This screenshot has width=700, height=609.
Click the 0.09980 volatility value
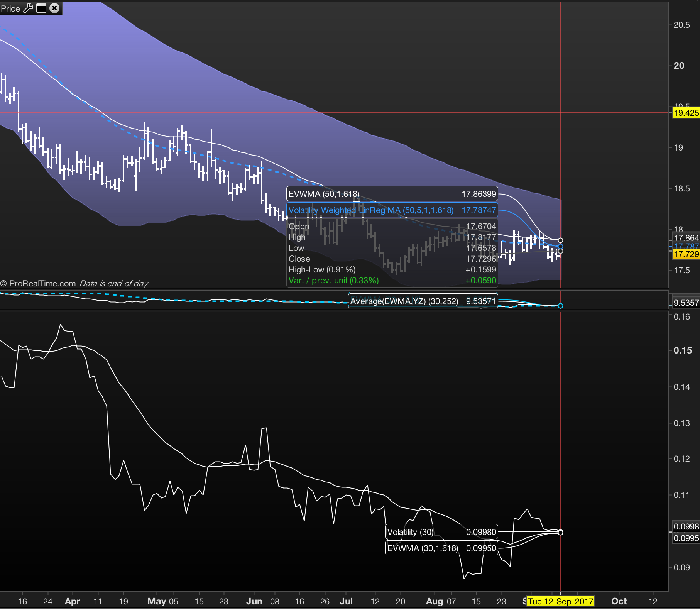coord(481,532)
